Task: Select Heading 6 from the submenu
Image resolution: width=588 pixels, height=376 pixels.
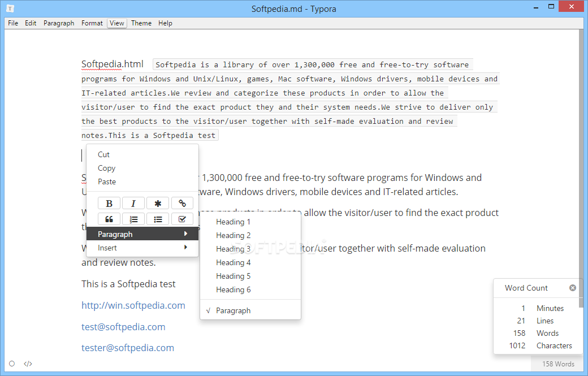Action: (x=250, y=290)
